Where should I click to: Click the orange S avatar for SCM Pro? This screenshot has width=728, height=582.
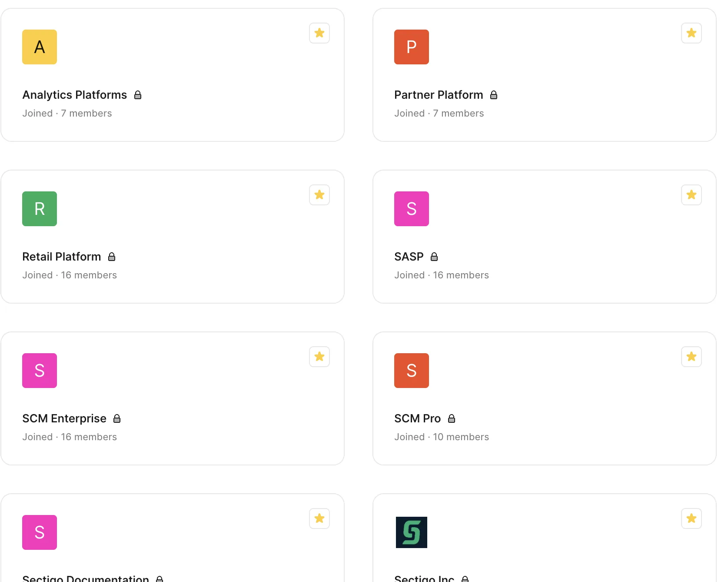point(412,371)
